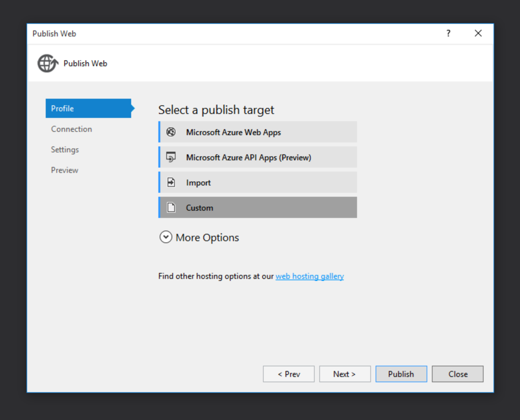Click the Close button

click(458, 374)
